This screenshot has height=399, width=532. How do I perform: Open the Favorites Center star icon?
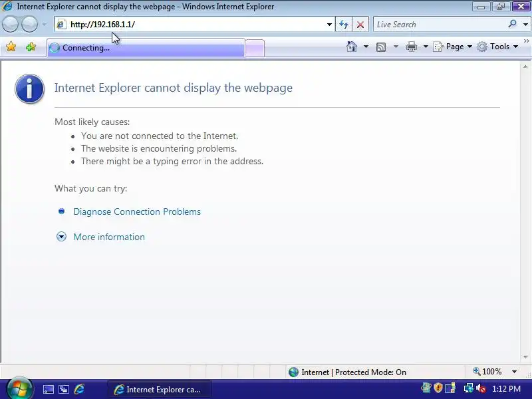click(11, 47)
